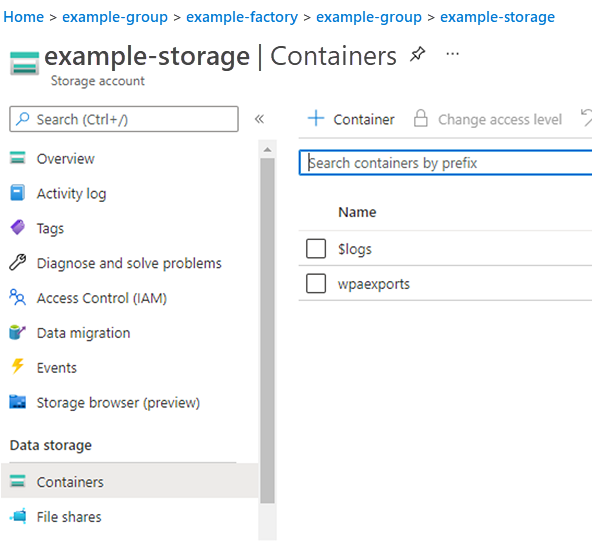The height and width of the screenshot is (543, 592).
Task: Click sidebar scrollbar up arrow
Action: (267, 150)
